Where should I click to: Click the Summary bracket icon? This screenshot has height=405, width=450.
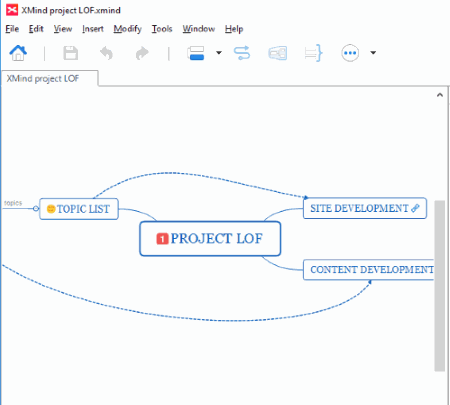point(314,53)
